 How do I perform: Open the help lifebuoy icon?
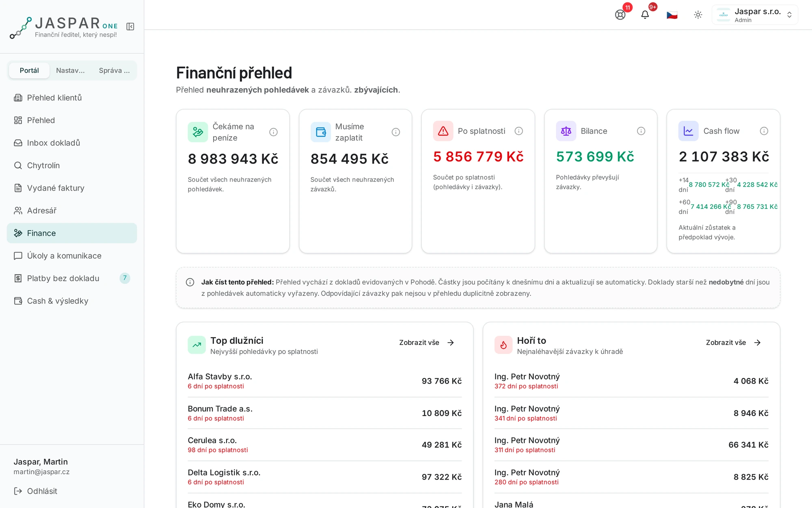(x=620, y=15)
